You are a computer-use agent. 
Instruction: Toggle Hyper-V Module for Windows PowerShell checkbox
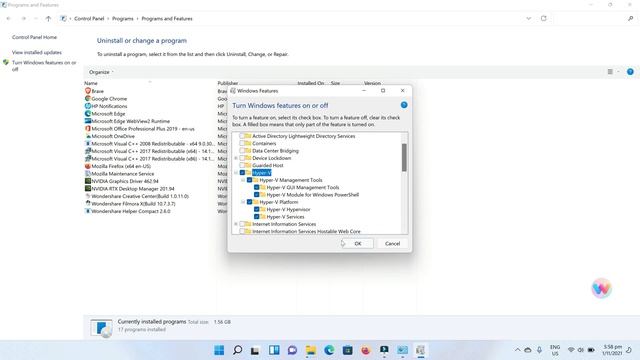[x=257, y=195]
